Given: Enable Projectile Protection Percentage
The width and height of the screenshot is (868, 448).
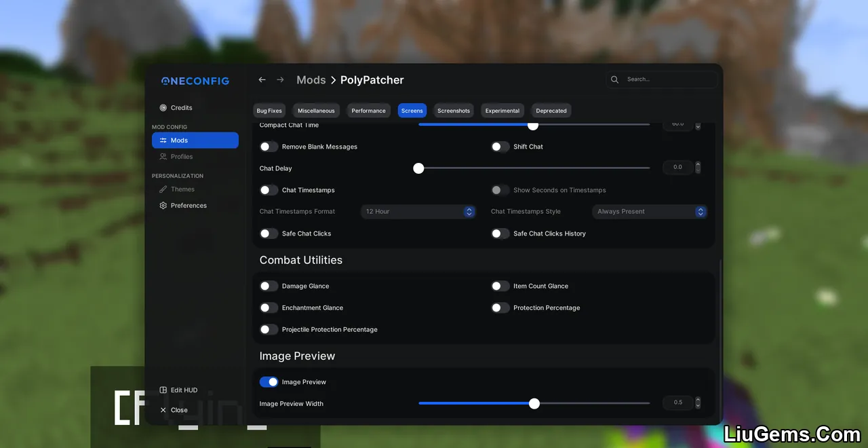Looking at the screenshot, I should click(x=269, y=330).
